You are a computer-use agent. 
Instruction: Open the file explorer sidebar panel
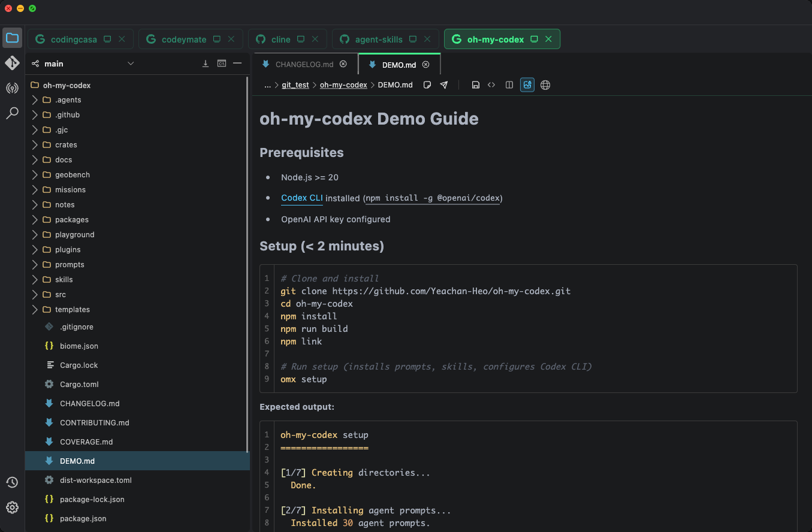click(12, 38)
